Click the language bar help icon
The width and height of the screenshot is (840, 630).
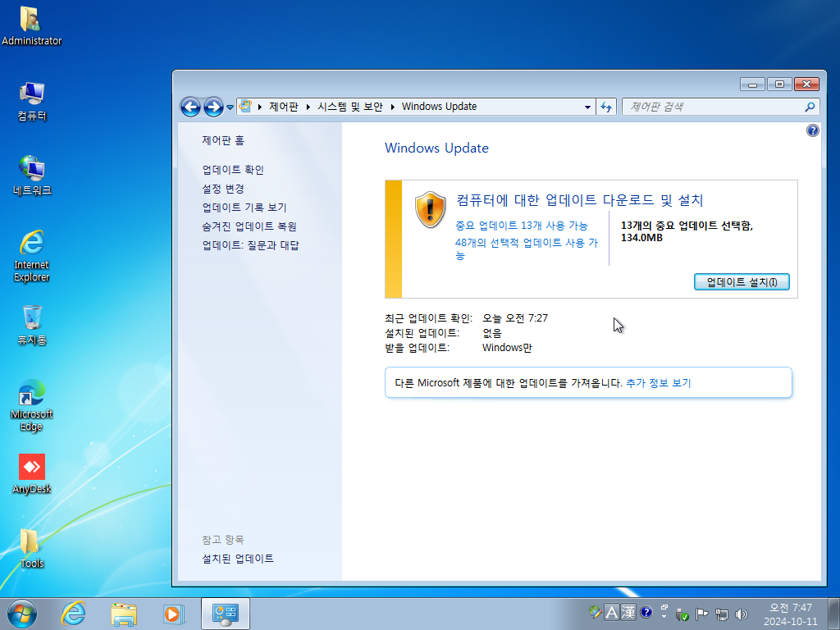click(x=646, y=612)
